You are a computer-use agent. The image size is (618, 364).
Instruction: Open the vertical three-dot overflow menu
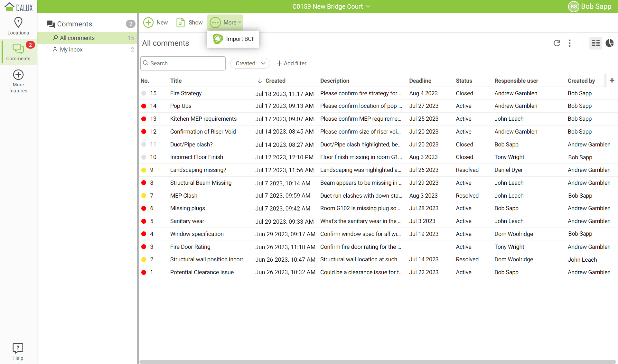click(x=570, y=43)
